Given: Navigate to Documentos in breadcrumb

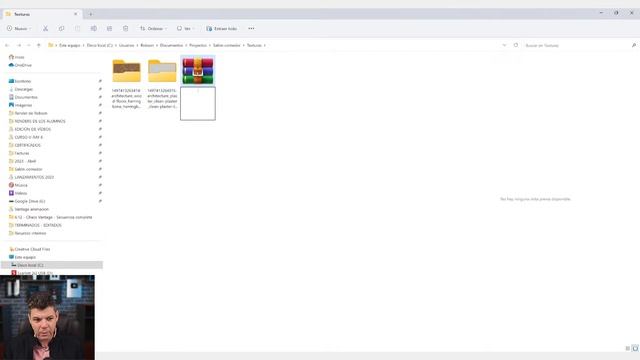Looking at the screenshot, I should (171, 45).
